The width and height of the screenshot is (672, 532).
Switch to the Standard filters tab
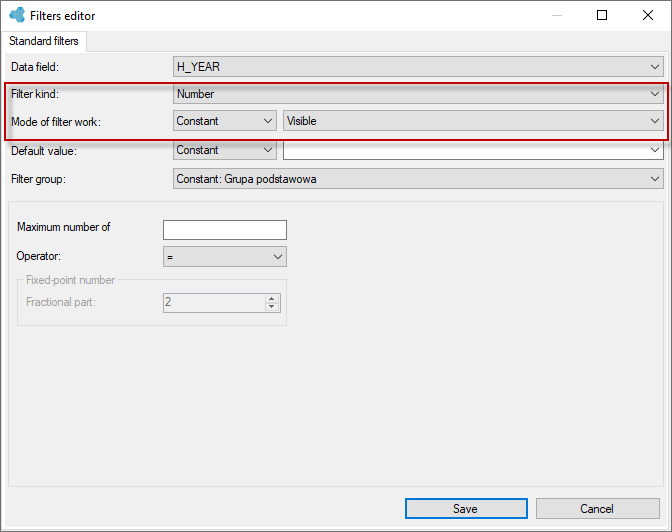[x=44, y=41]
